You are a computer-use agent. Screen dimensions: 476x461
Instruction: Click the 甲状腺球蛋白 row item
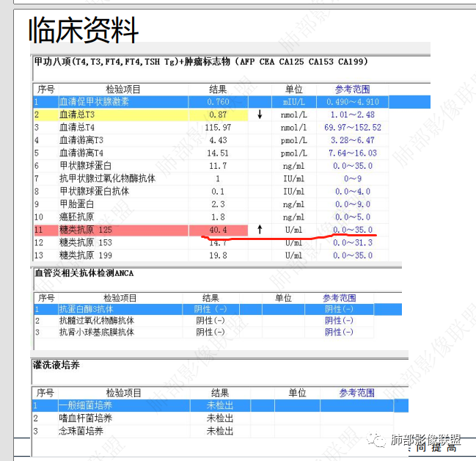point(86,166)
